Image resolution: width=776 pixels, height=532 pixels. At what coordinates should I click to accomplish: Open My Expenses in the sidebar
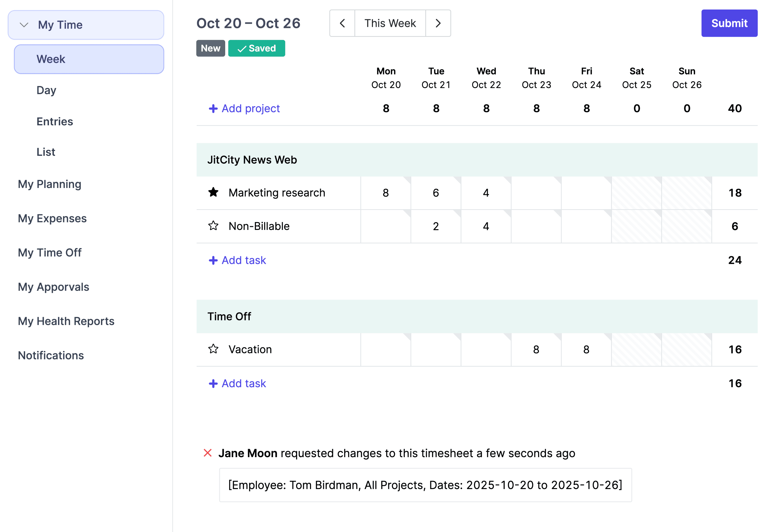[52, 218]
